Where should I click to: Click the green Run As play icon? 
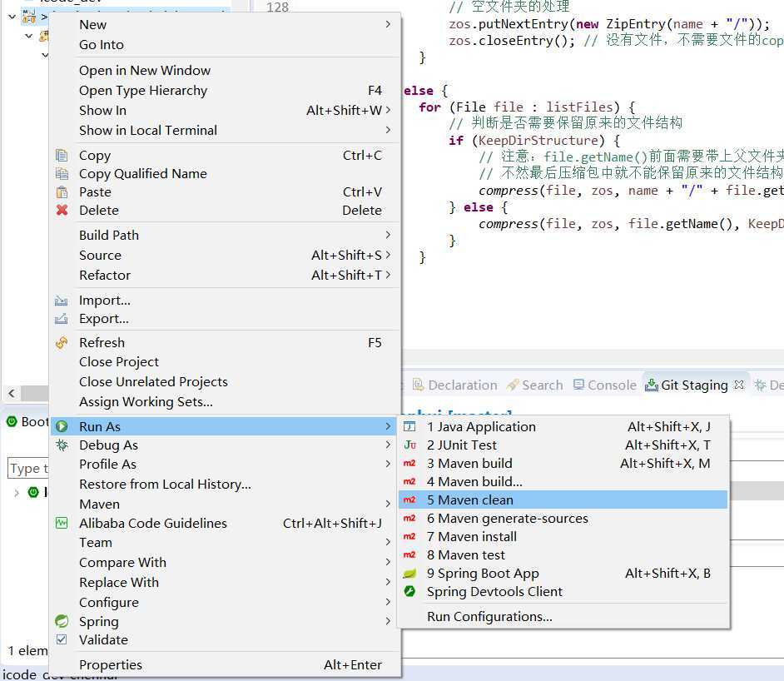[62, 426]
